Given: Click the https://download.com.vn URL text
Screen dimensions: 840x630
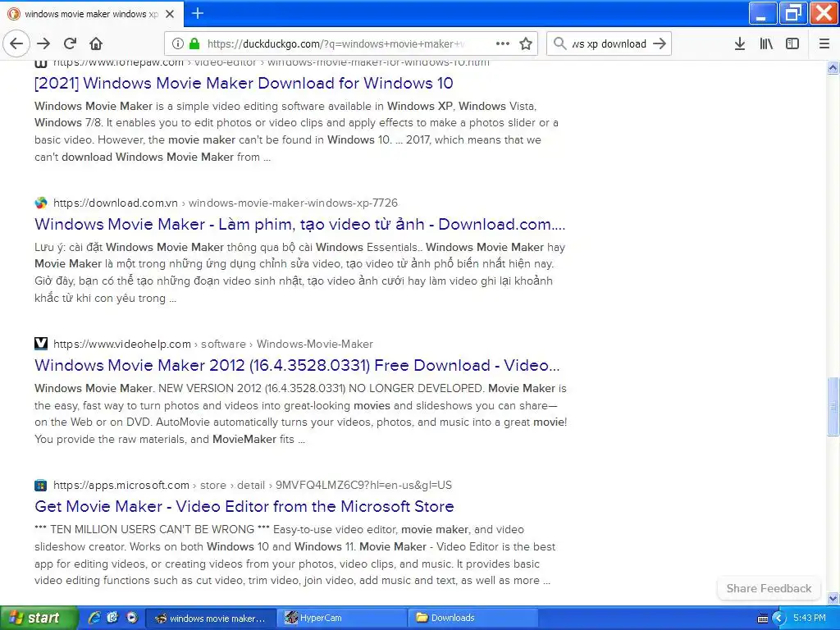Looking at the screenshot, I should [116, 203].
